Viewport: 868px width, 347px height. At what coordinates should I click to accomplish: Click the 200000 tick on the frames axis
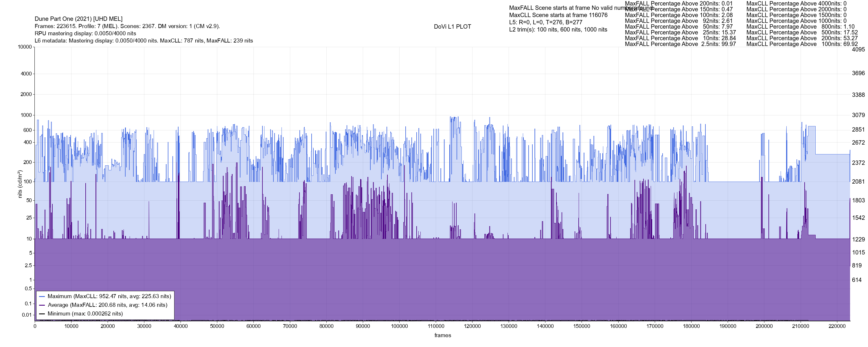pyautogui.click(x=764, y=326)
